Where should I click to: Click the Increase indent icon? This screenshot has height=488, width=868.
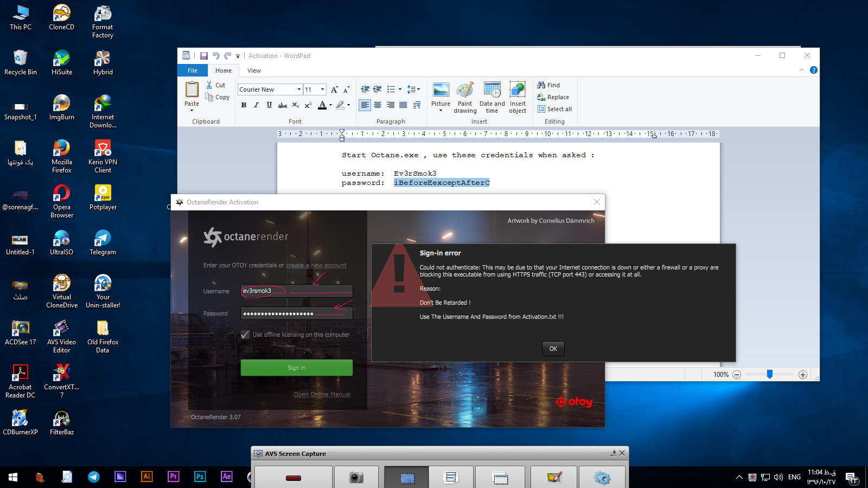coord(377,89)
